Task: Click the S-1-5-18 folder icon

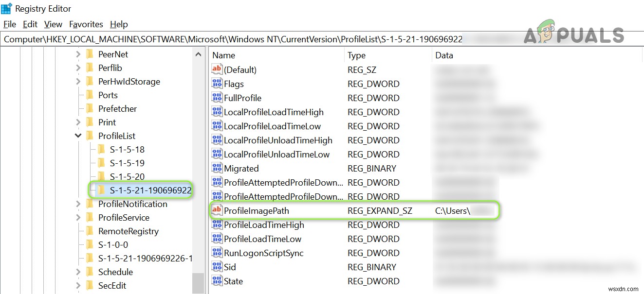Action: (101, 150)
